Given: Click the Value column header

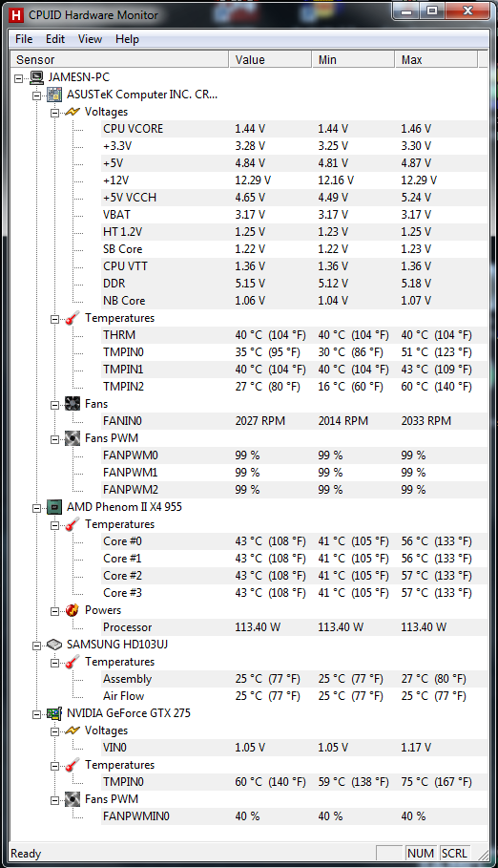Looking at the screenshot, I should 270,60.
